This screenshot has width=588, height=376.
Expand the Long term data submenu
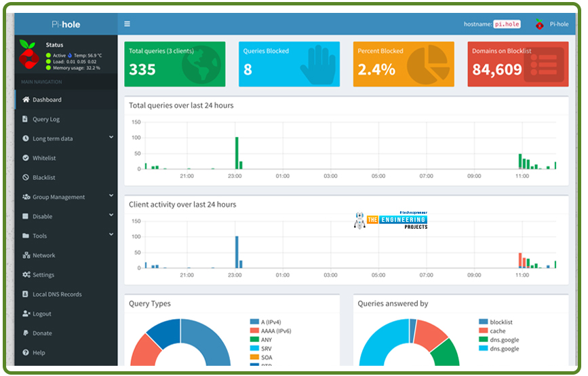[x=111, y=137]
